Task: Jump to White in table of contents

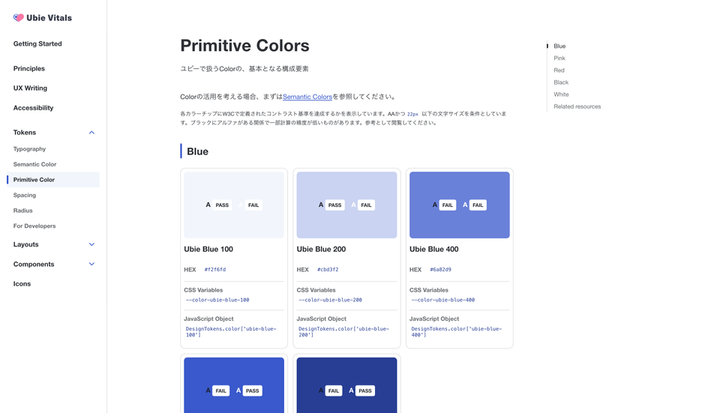Action: click(x=561, y=94)
